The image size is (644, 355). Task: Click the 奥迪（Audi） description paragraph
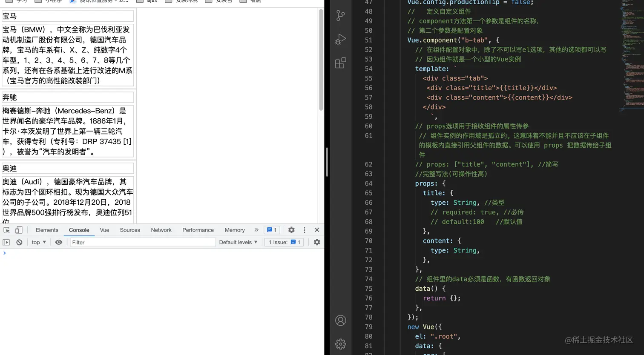click(x=68, y=200)
